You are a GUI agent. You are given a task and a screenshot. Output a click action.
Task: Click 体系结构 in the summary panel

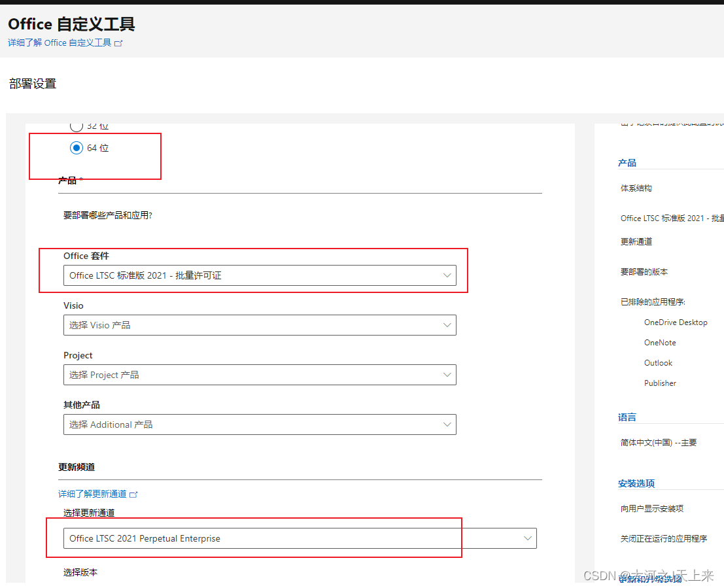click(636, 188)
